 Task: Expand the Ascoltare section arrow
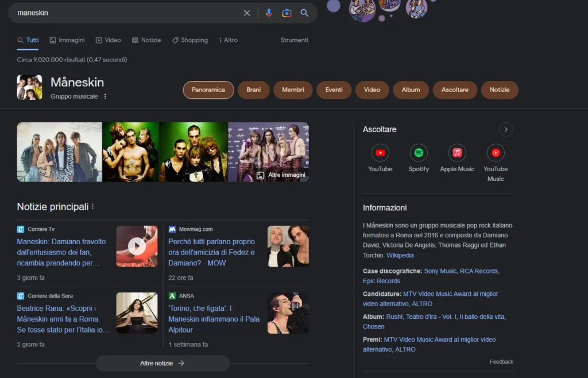(x=506, y=129)
